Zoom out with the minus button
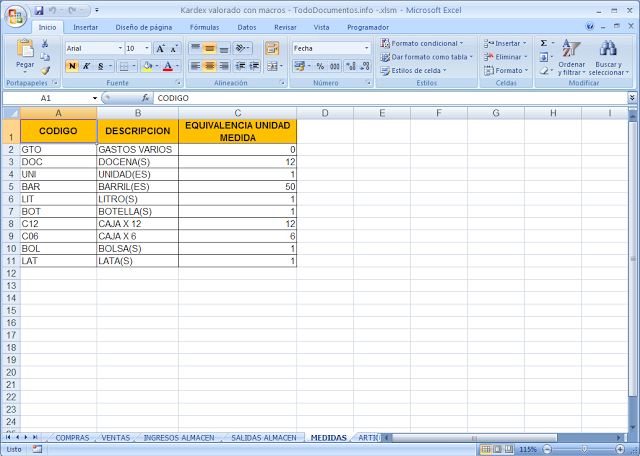640x456 pixels. (548, 449)
